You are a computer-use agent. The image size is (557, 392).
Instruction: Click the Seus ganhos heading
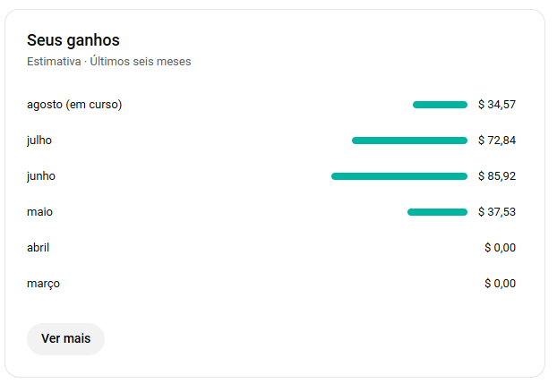click(x=73, y=40)
